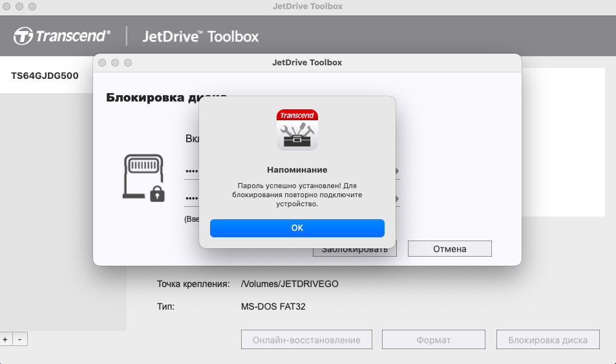
Task: Click the /Volumes/JETDRIVEGO mount point text
Action: tap(290, 284)
